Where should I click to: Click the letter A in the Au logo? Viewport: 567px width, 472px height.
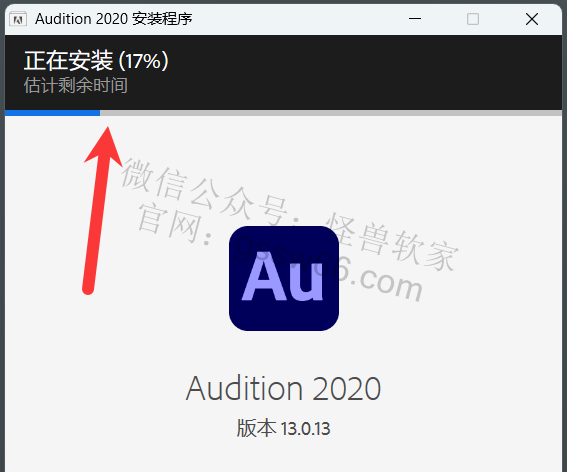pyautogui.click(x=265, y=276)
